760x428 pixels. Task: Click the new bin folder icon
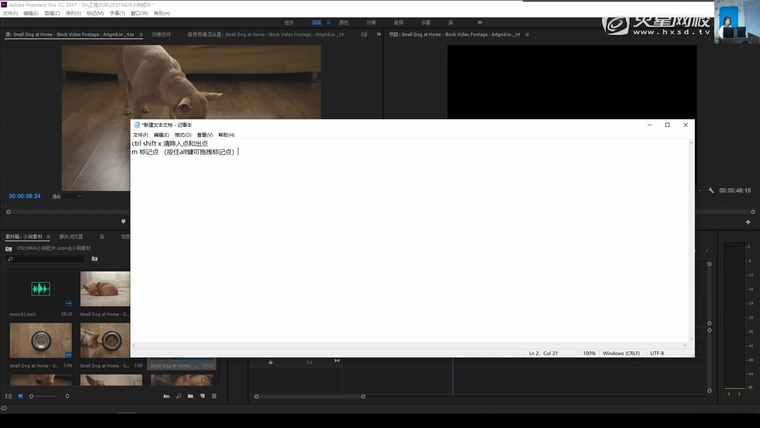click(x=190, y=396)
